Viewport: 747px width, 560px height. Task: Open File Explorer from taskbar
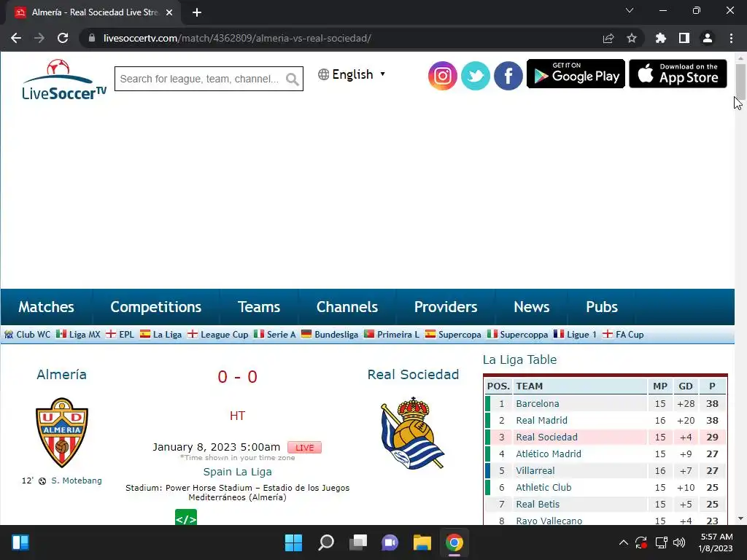pos(422,542)
